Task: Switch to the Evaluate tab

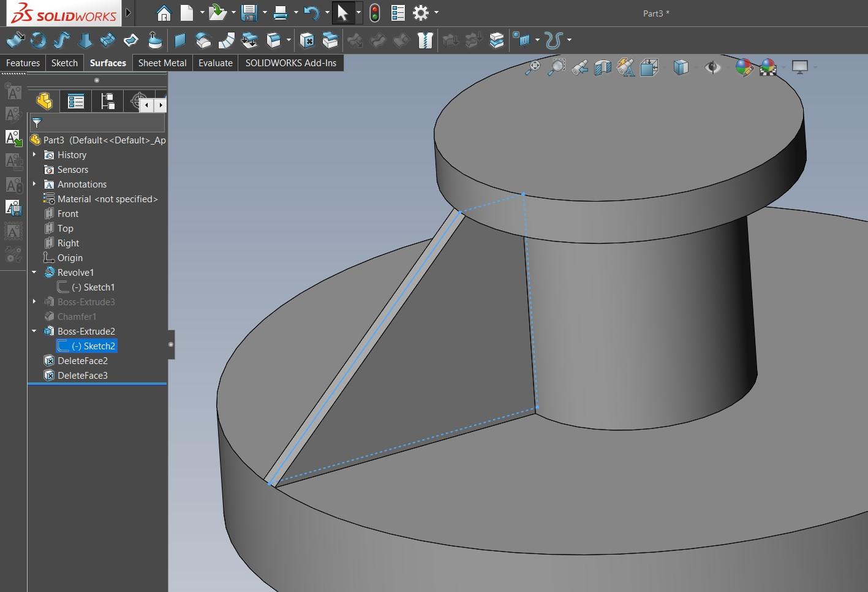Action: click(x=215, y=63)
